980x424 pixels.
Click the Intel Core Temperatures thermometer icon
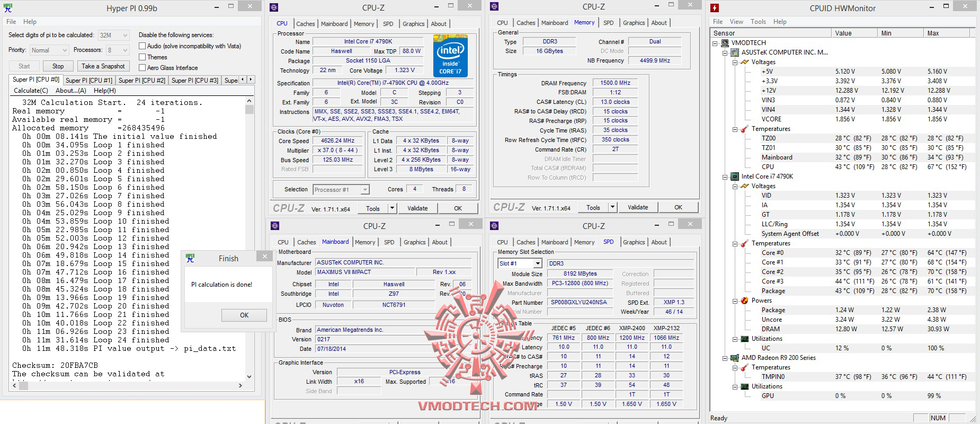point(745,243)
